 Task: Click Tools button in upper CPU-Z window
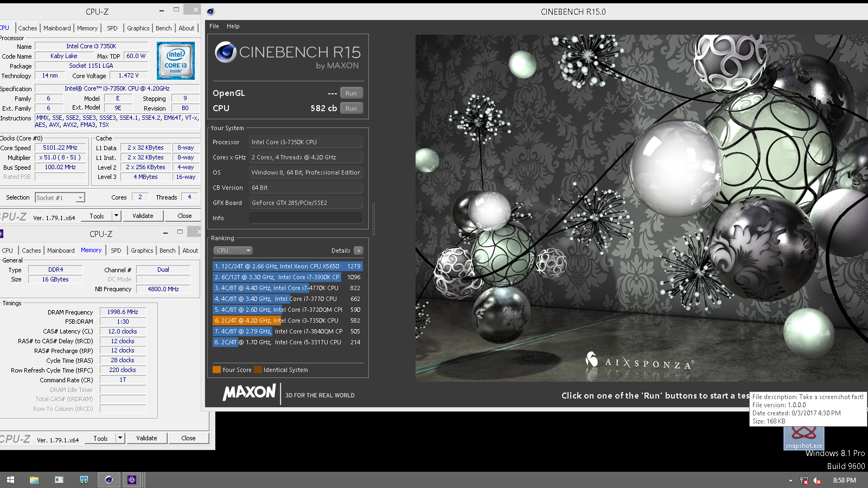tap(97, 216)
